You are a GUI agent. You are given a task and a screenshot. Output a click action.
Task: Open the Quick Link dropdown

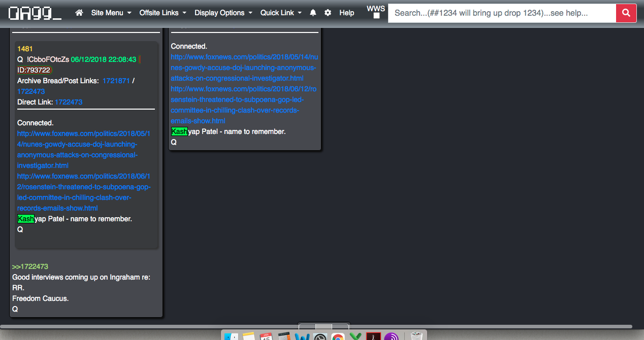(x=281, y=13)
